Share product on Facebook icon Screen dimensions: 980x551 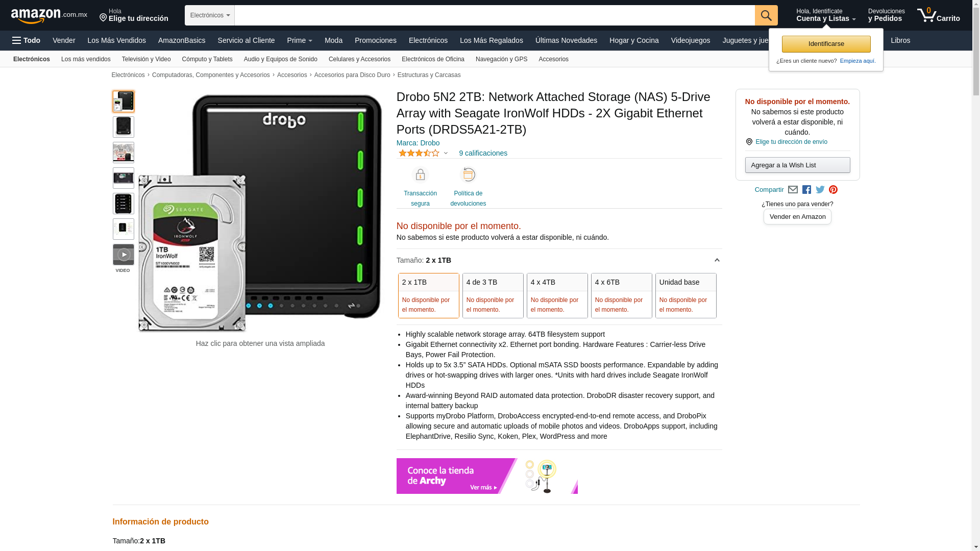806,190
